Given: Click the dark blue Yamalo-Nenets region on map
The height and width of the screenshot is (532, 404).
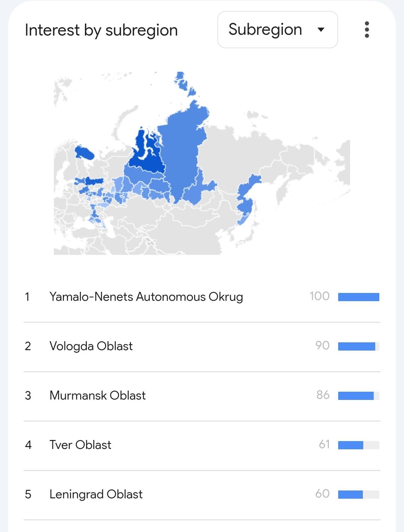Looking at the screenshot, I should point(146,157).
